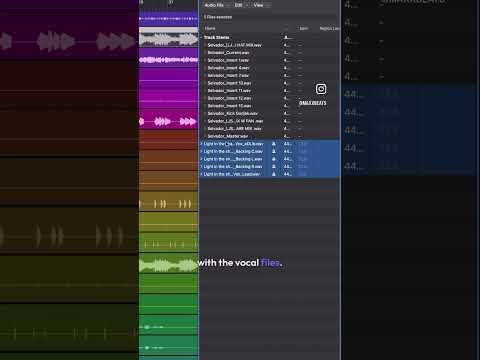This screenshot has height=360, width=480.
Task: Click the status icon in Vox_ADLib row
Action: click(x=274, y=144)
